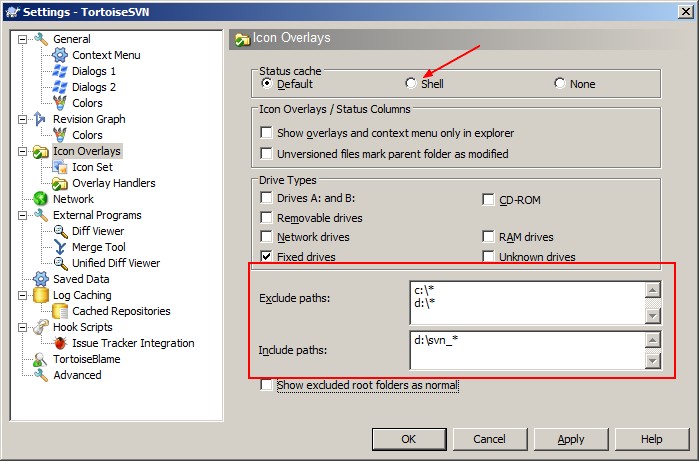Collapse the External Programs tree node
The height and width of the screenshot is (461, 699).
pyautogui.click(x=23, y=215)
